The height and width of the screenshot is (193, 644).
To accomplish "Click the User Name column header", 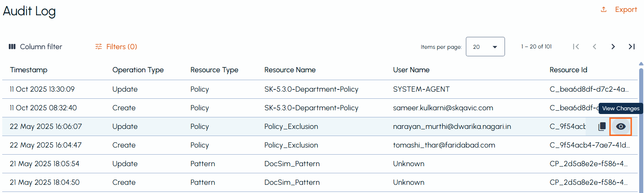I will click(411, 70).
